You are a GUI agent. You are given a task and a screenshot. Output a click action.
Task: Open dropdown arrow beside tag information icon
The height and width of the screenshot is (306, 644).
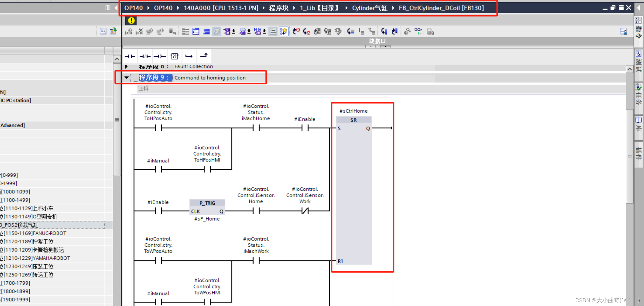[x=249, y=31]
